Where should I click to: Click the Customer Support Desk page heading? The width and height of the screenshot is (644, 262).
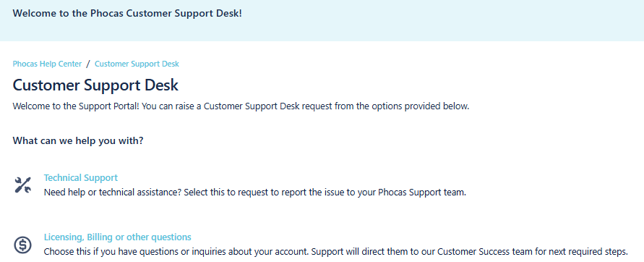(x=95, y=85)
